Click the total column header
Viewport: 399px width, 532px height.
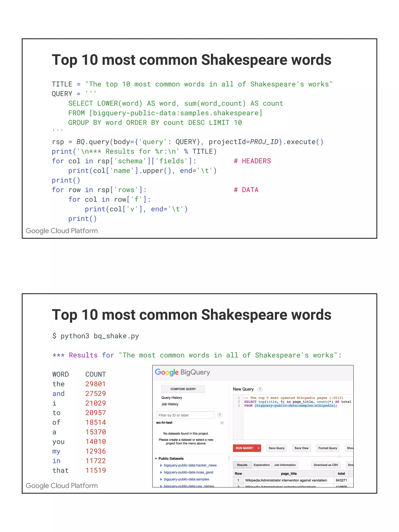tap(341, 474)
